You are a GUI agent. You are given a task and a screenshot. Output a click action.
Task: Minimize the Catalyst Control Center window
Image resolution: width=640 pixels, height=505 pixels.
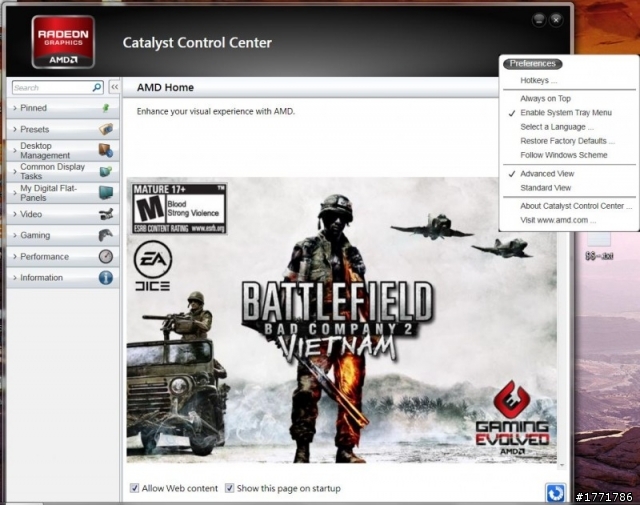[x=539, y=20]
